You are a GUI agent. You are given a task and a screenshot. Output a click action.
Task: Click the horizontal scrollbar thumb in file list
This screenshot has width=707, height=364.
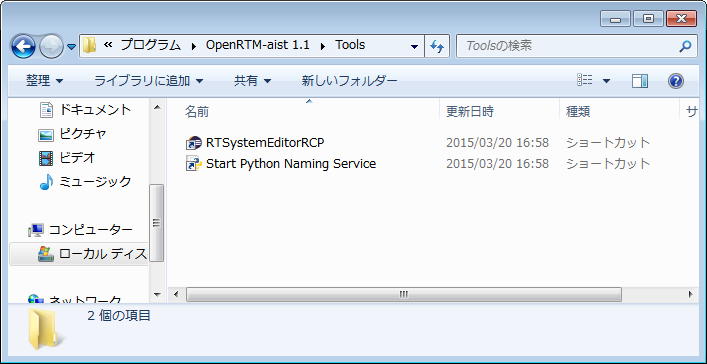404,295
